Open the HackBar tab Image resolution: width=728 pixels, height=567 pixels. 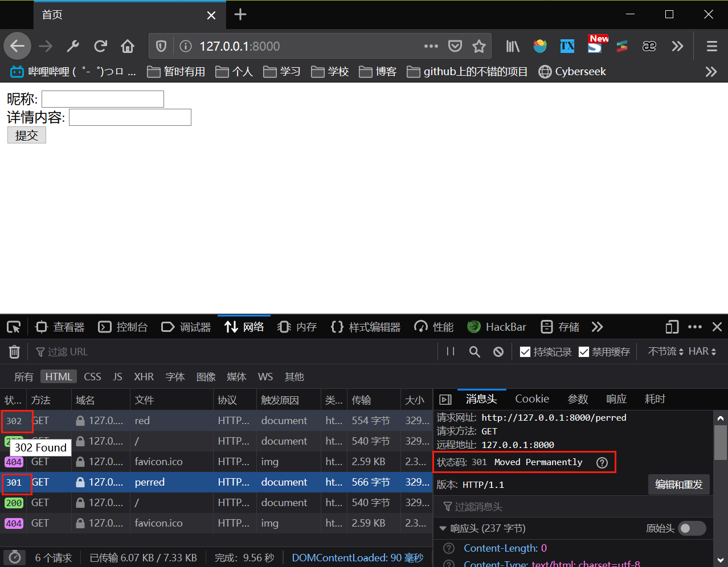(x=497, y=327)
